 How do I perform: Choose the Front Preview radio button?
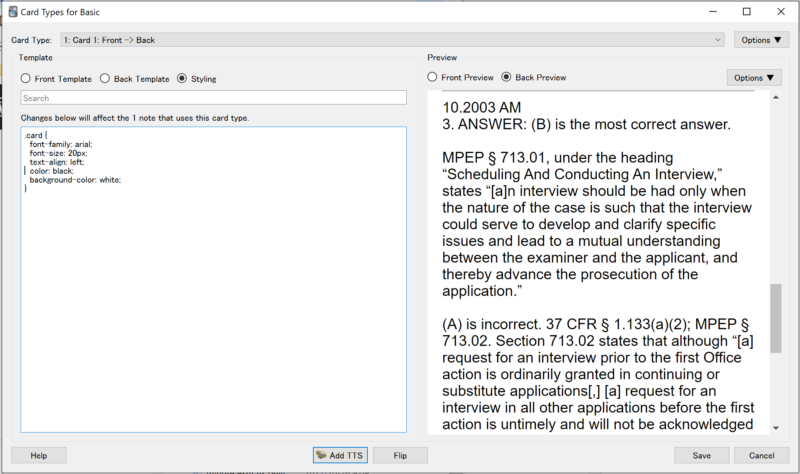433,77
